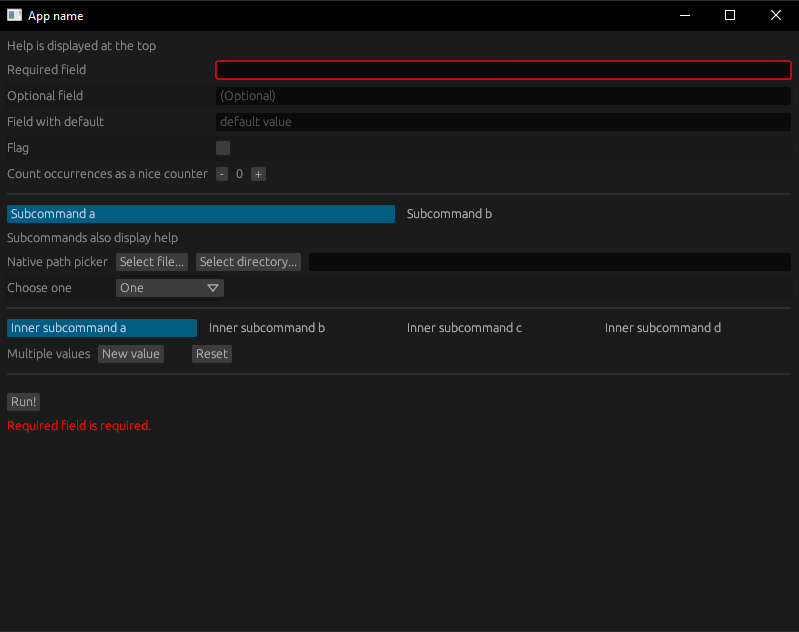
Task: Open the Choose one dropdown
Action: pos(170,288)
